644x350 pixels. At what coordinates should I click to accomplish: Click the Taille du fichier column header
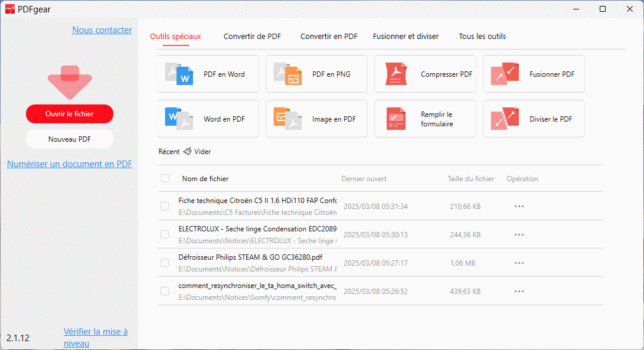[x=470, y=179]
